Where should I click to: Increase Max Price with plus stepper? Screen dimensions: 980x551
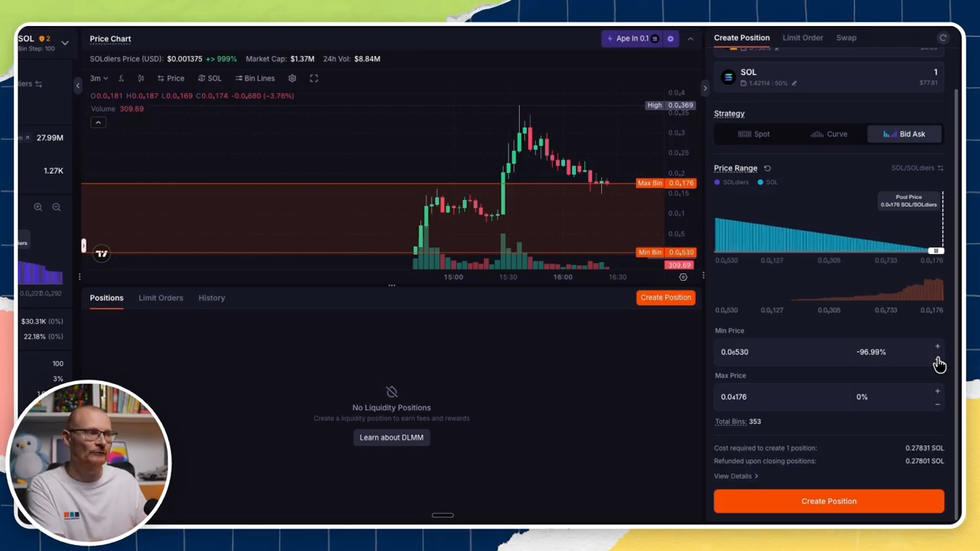pyautogui.click(x=937, y=391)
